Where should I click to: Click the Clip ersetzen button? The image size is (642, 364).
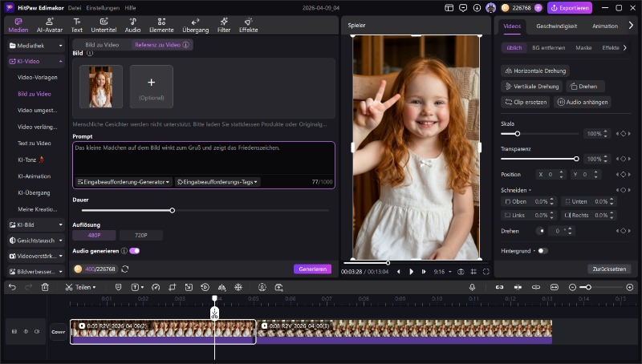526,102
